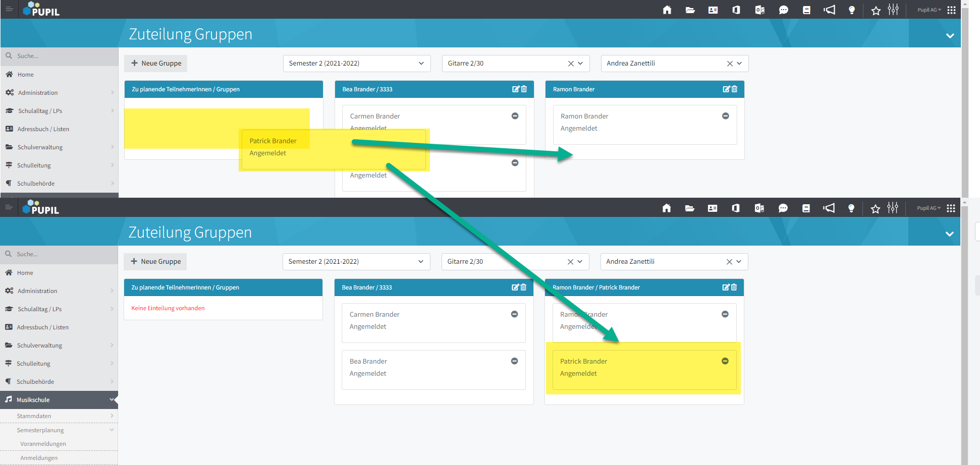Expand the header chevron beside Zuteilung Gruppen in the lower screenshot
The height and width of the screenshot is (465, 980).
pyautogui.click(x=949, y=234)
